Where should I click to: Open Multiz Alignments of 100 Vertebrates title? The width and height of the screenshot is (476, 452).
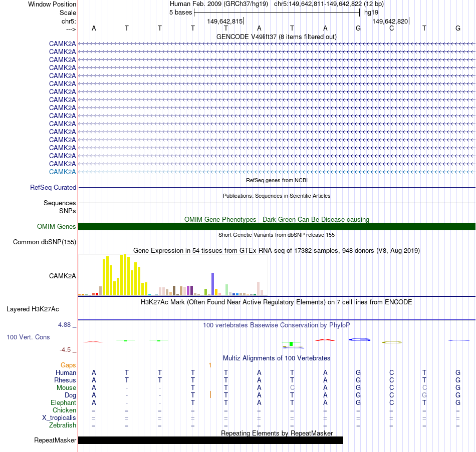click(x=277, y=358)
